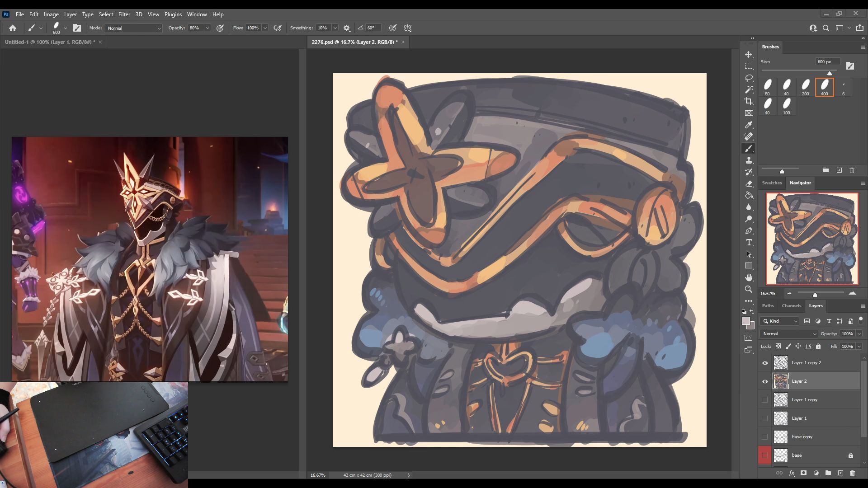868x488 pixels.
Task: Click the foreground color swatch
Action: coord(746,321)
